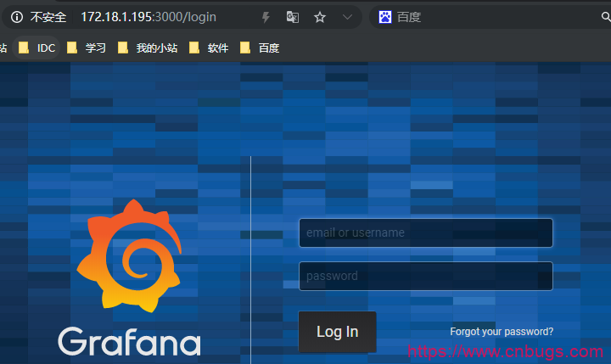Follow the Forgot your password link
The width and height of the screenshot is (611, 364).
(x=502, y=332)
